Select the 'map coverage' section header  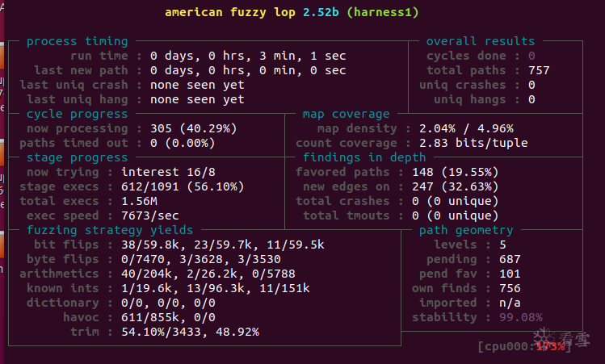(x=346, y=114)
